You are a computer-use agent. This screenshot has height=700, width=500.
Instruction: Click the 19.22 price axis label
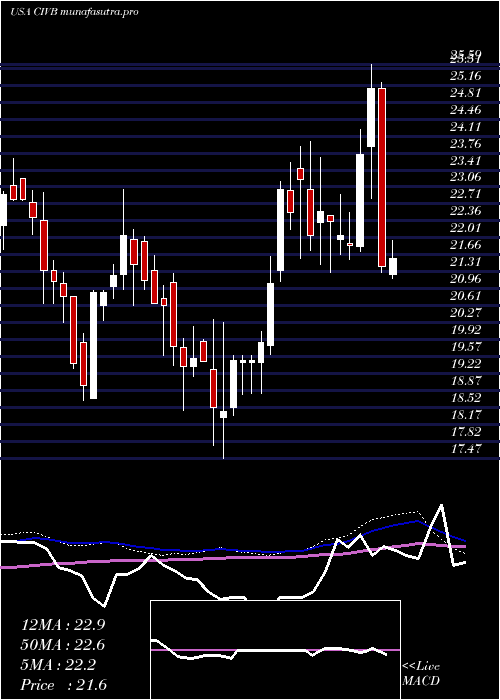466,364
